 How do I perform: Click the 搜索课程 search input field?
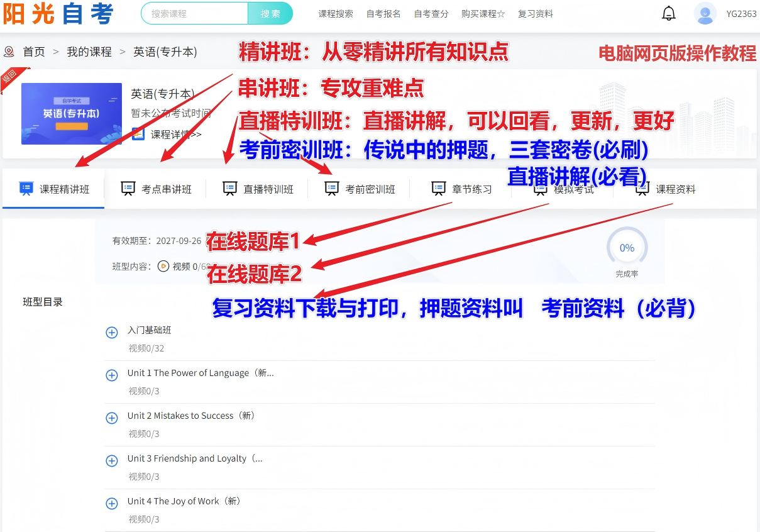[x=194, y=13]
